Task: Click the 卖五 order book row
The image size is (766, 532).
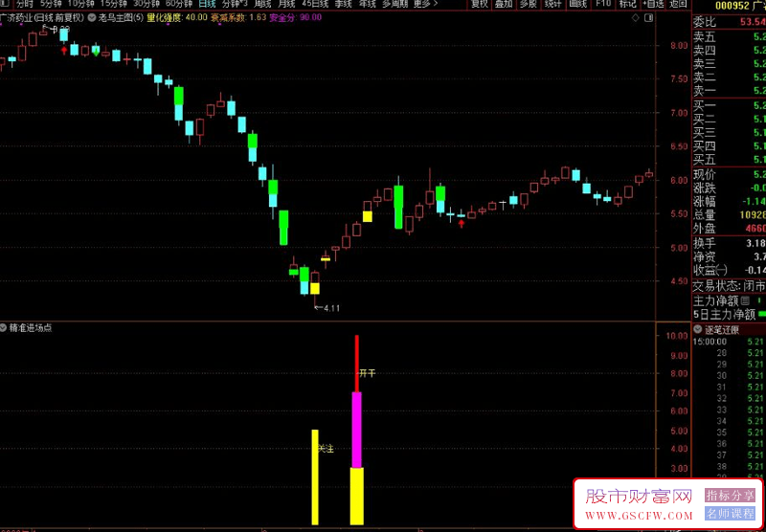Action: point(730,36)
